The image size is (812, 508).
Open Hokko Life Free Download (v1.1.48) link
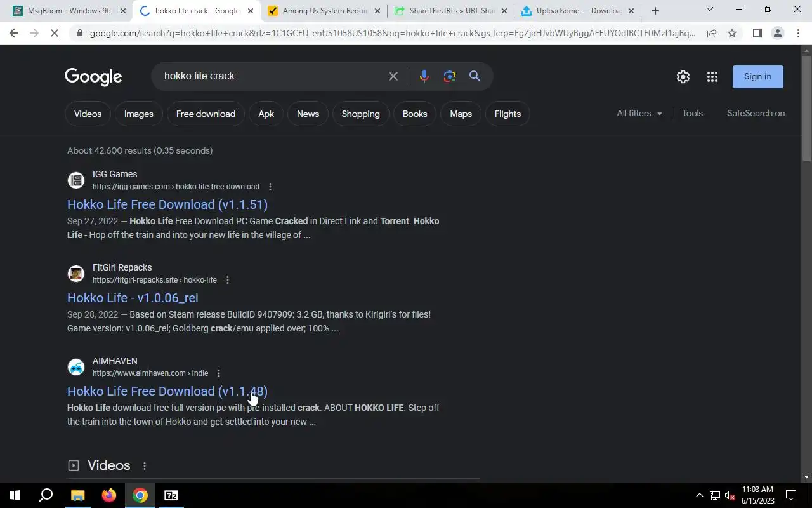pos(167,391)
